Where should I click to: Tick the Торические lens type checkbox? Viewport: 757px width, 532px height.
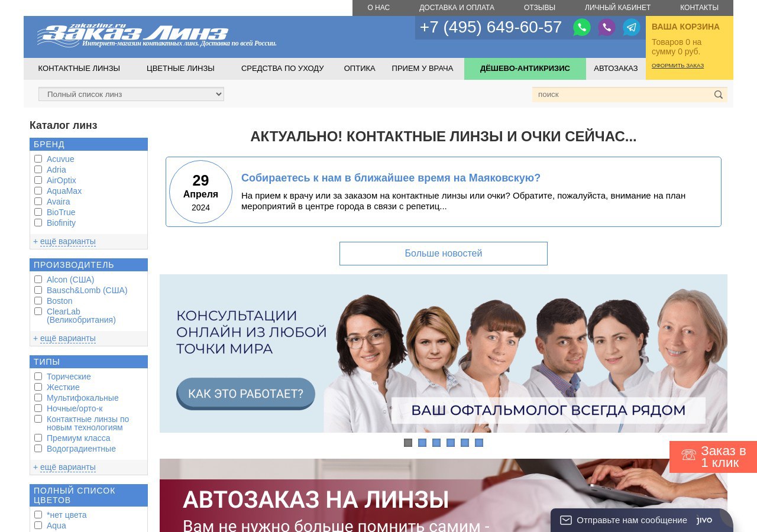[38, 377]
